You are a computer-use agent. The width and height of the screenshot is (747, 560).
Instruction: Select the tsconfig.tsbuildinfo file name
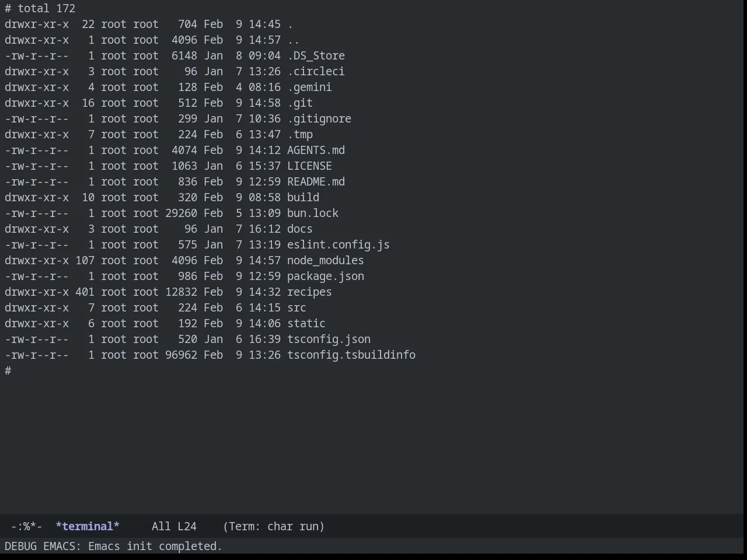click(x=351, y=355)
